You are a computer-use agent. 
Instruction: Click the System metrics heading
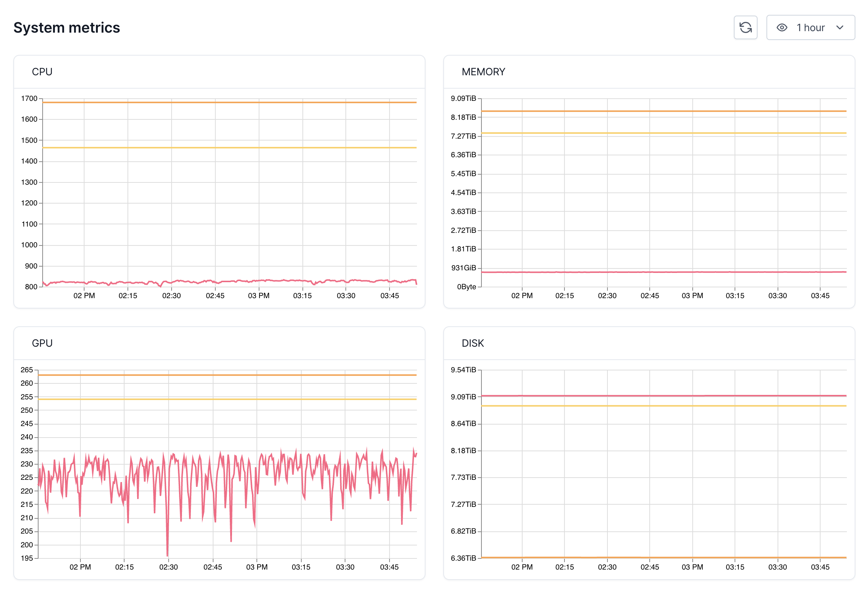point(67,27)
